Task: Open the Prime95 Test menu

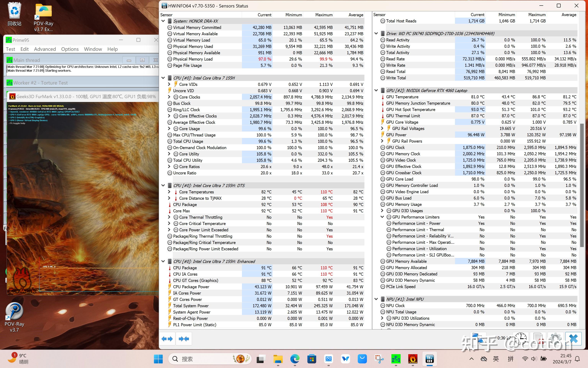Action: tap(11, 49)
